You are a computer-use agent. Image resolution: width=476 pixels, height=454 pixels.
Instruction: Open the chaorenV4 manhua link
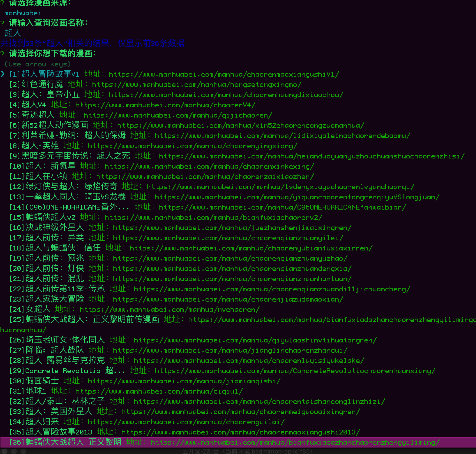165,105
